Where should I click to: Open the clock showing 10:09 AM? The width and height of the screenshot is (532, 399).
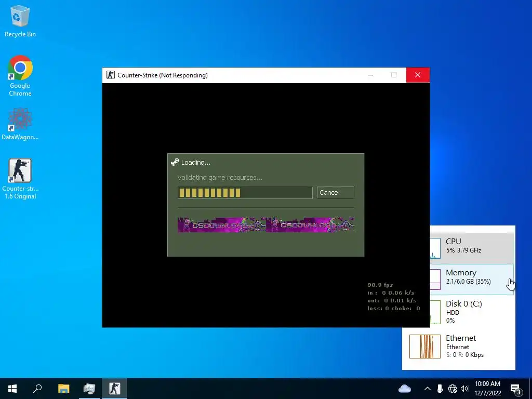coord(487,389)
